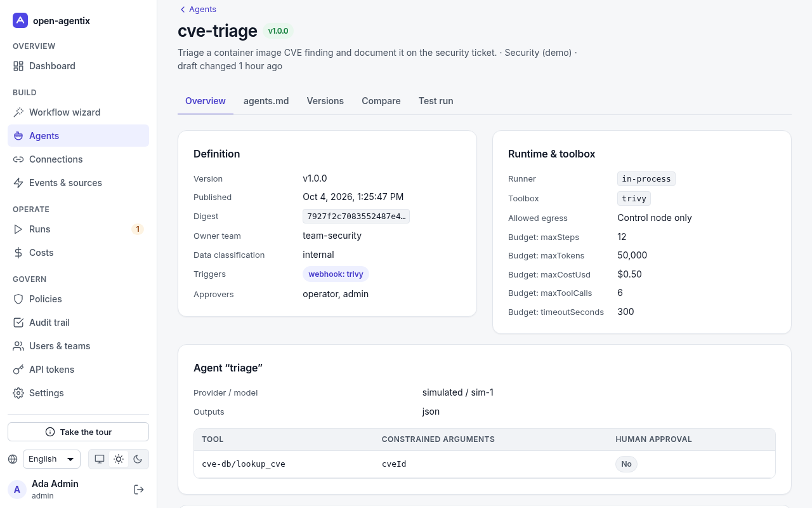Click the team-security owner value
Screen dimensions: 812x508
(x=332, y=236)
